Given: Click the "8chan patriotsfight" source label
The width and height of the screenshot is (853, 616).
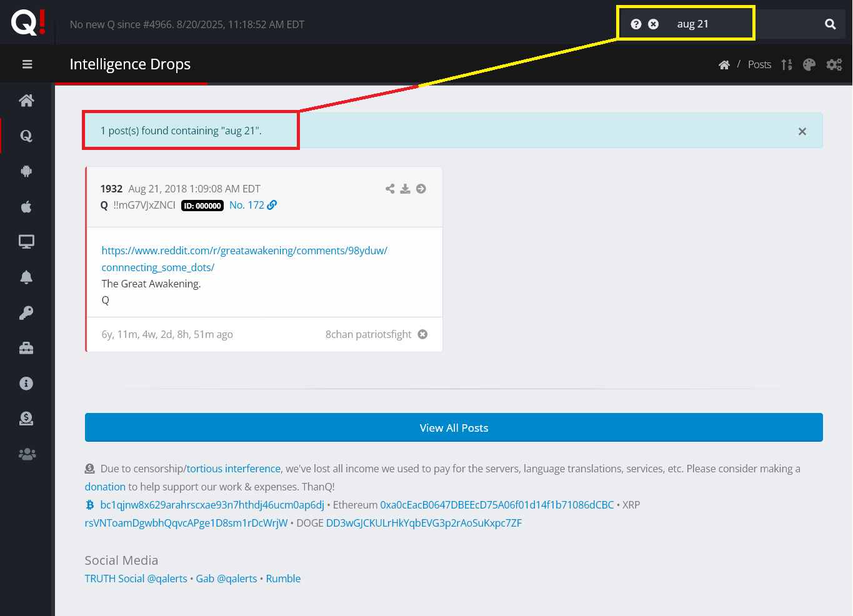Looking at the screenshot, I should (368, 334).
